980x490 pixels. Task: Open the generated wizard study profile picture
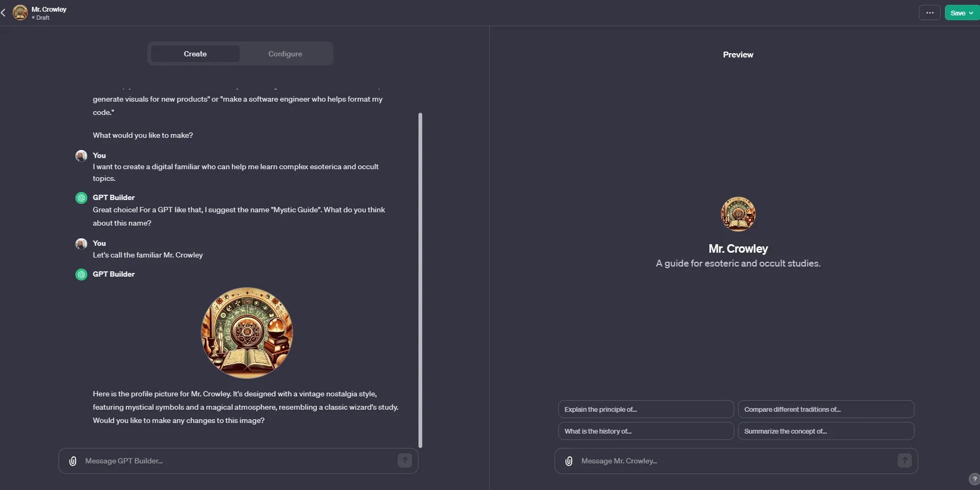247,333
